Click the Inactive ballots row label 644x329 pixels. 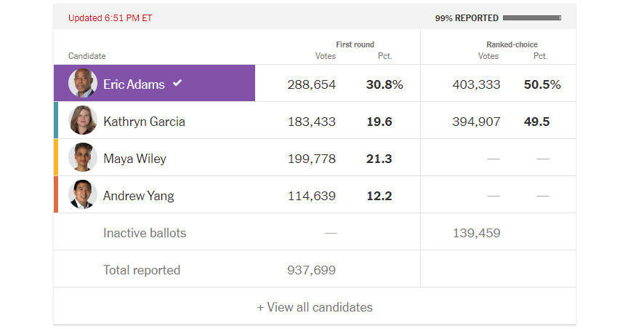pyautogui.click(x=145, y=233)
